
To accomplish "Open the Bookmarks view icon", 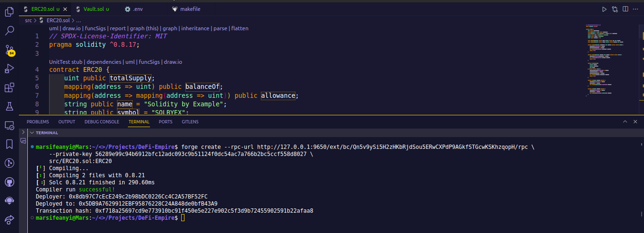I will pyautogui.click(x=9, y=144).
